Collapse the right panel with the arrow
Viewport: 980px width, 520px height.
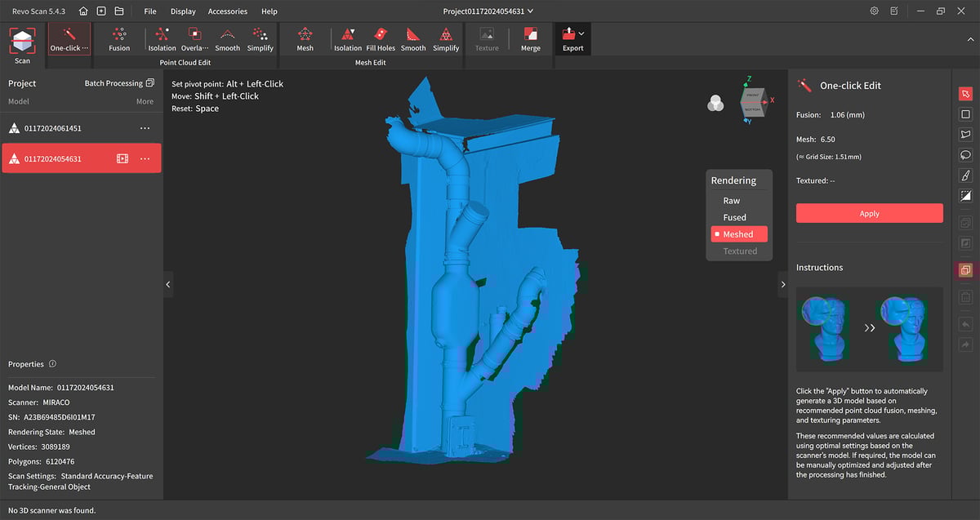[x=782, y=284]
